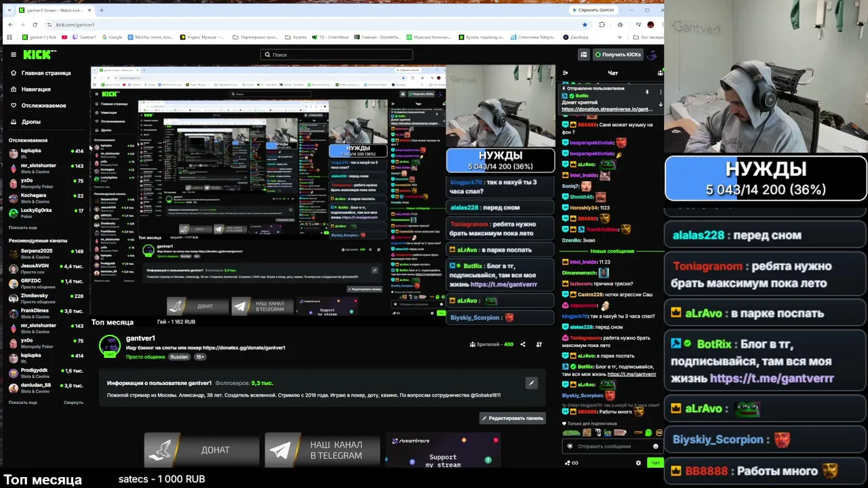Open the chat users list icon
Viewport: 868px width, 488px height.
tap(660, 73)
